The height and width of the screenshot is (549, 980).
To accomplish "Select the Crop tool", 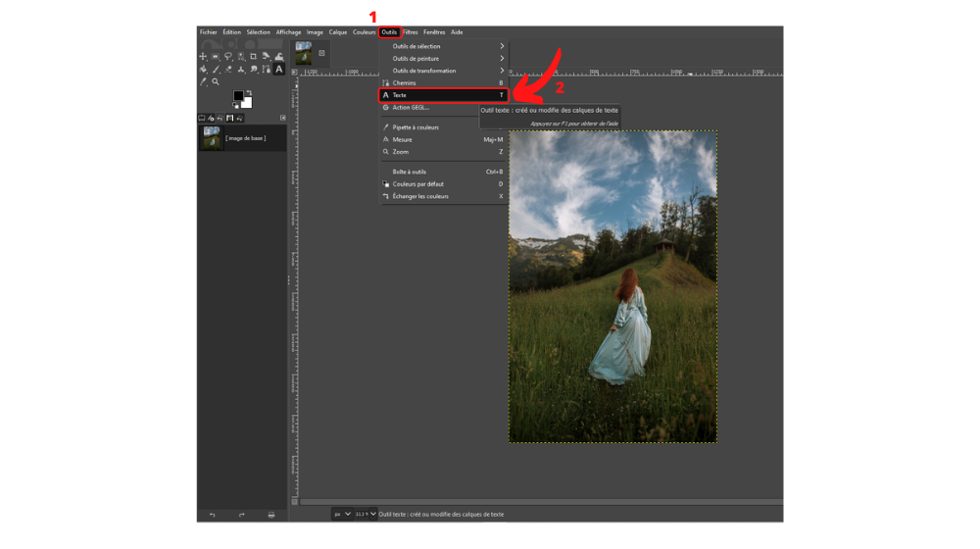I will [254, 56].
